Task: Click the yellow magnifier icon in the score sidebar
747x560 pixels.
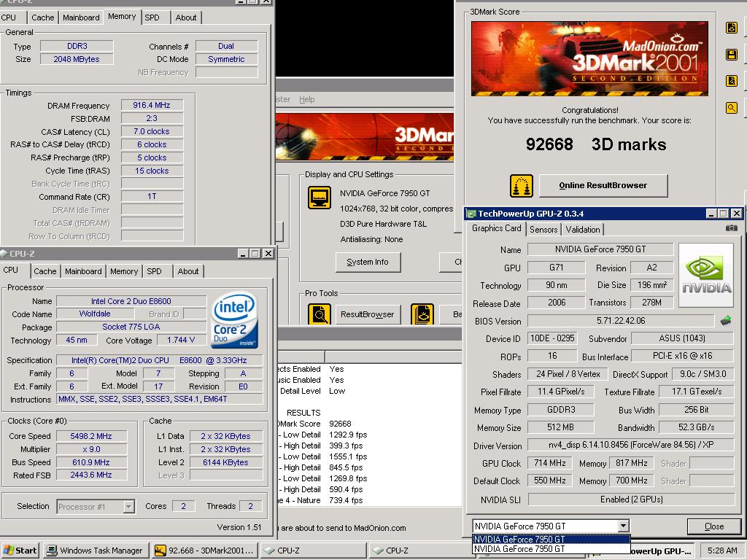Action: (x=732, y=108)
